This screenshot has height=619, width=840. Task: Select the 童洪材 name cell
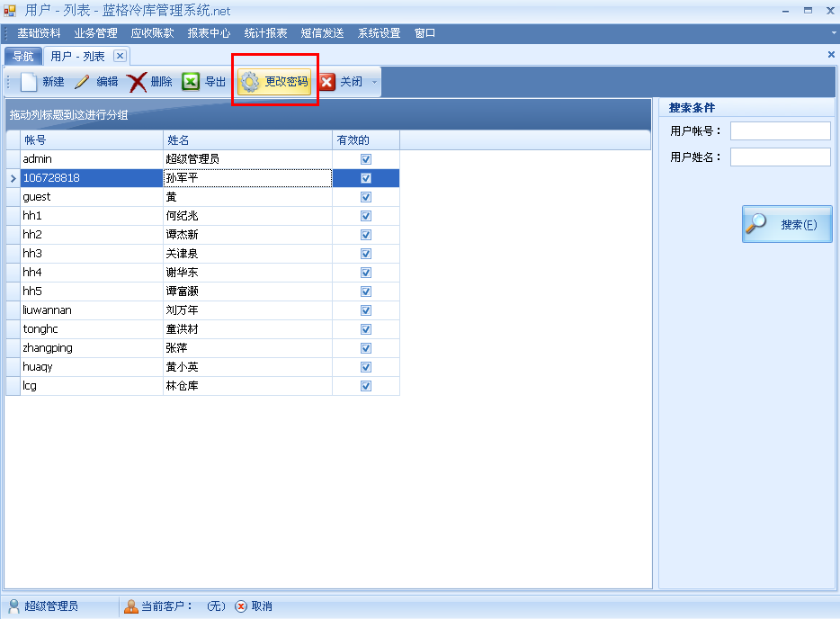tap(247, 329)
